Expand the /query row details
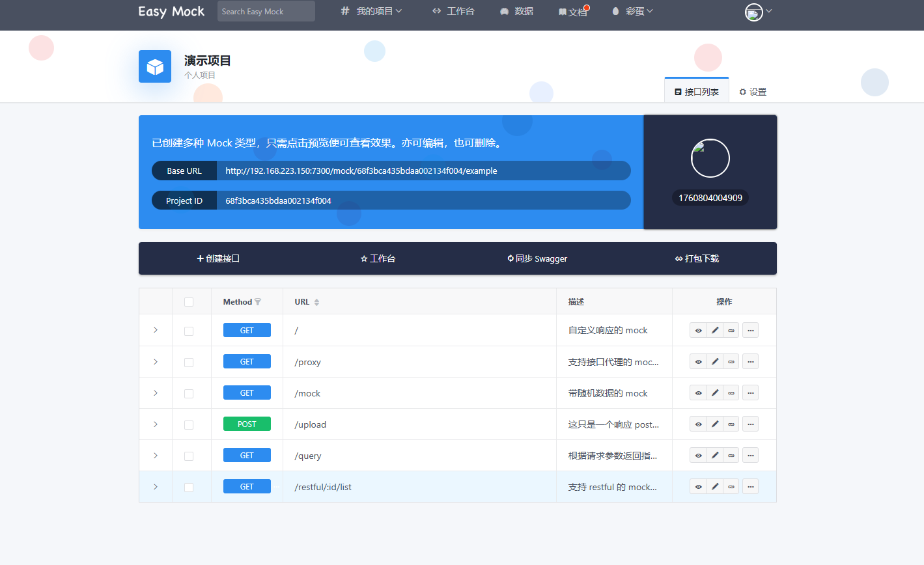The width and height of the screenshot is (924, 565). click(x=156, y=455)
